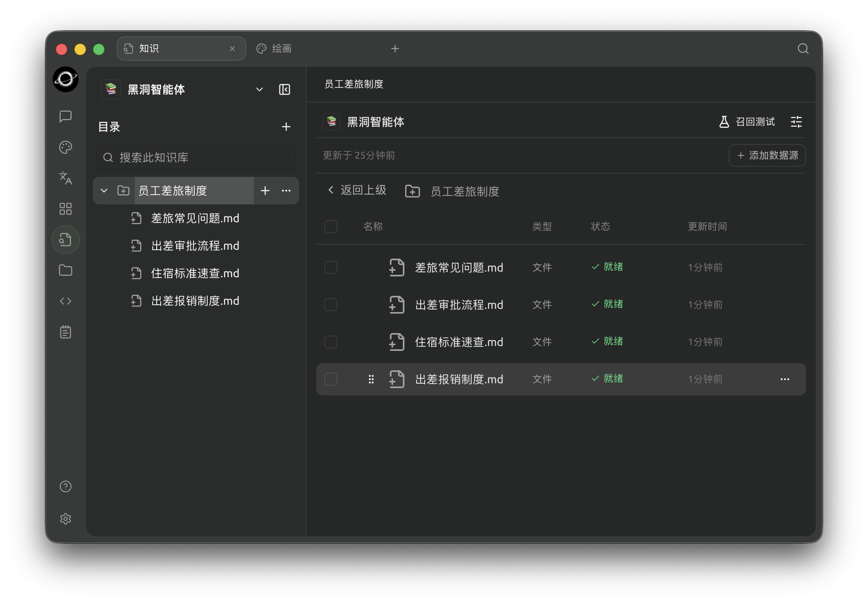Viewport: 868px width, 603px height.
Task: Open the code brackets sidebar icon
Action: 66,301
